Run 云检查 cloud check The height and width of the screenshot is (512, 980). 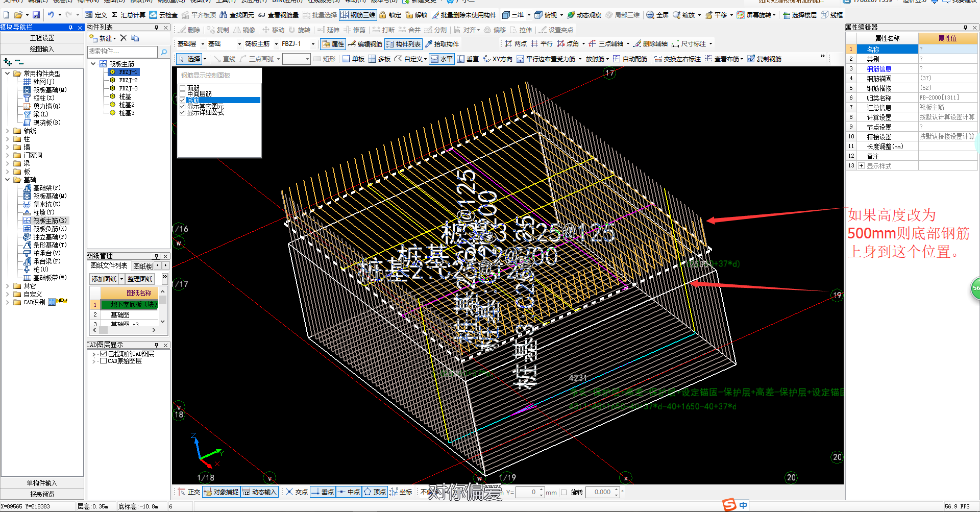pos(163,15)
